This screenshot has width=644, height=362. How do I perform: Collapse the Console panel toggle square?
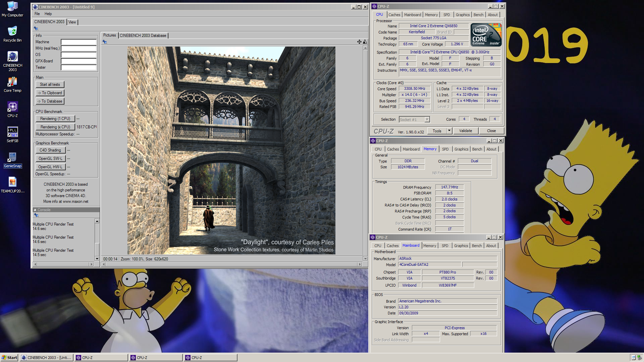(x=35, y=210)
